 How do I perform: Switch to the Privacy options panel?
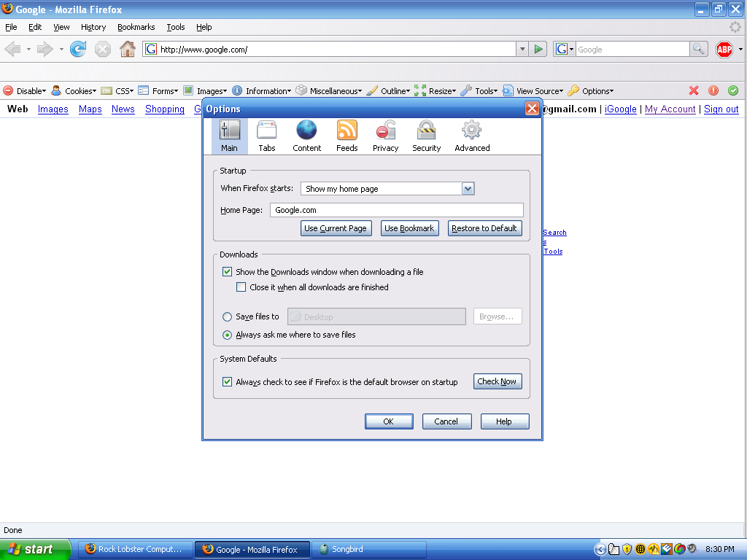[x=385, y=136]
